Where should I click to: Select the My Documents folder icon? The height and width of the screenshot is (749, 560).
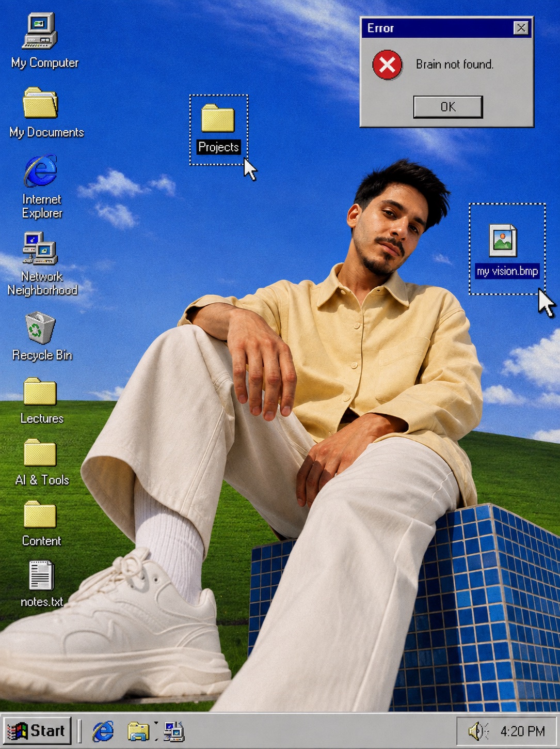(40, 102)
